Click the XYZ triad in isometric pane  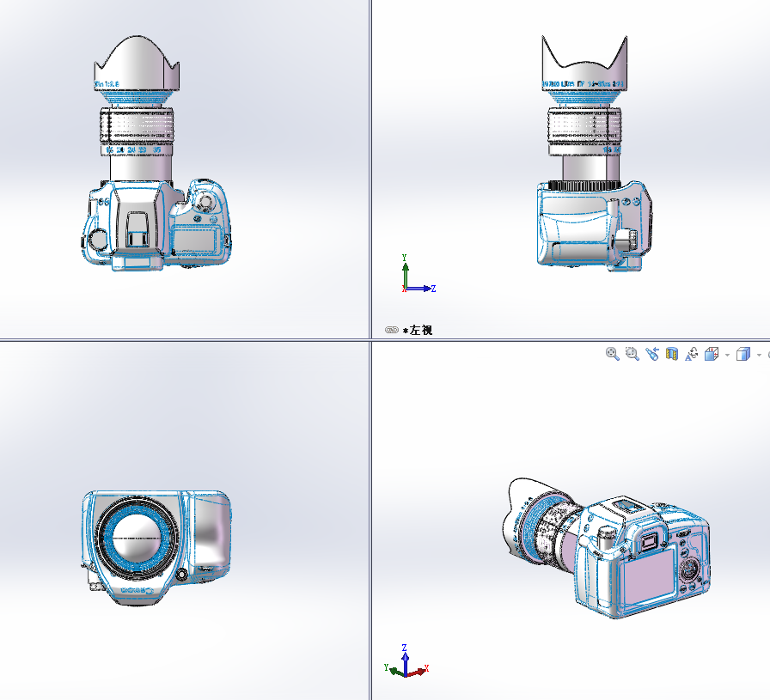[x=406, y=661]
